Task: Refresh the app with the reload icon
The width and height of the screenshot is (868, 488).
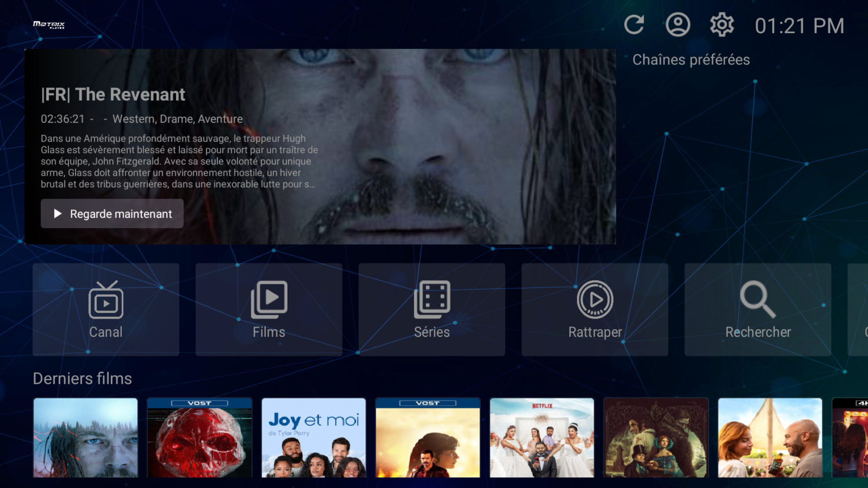Action: [x=634, y=25]
